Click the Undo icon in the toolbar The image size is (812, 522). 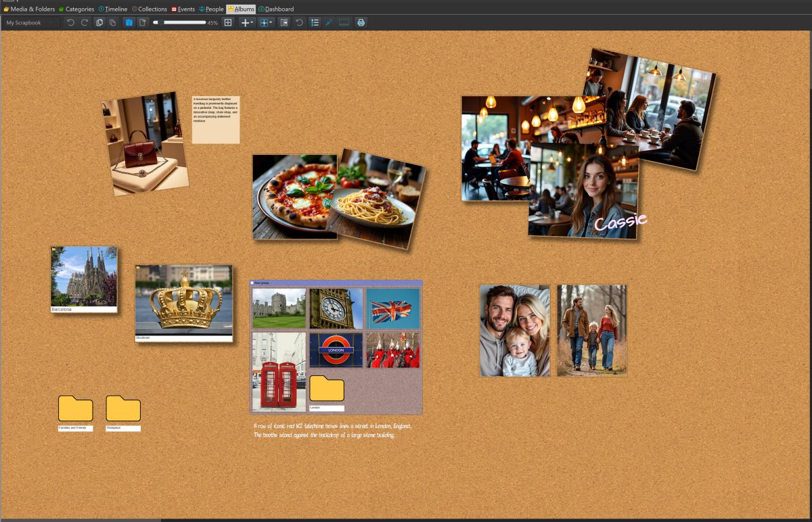[x=70, y=22]
